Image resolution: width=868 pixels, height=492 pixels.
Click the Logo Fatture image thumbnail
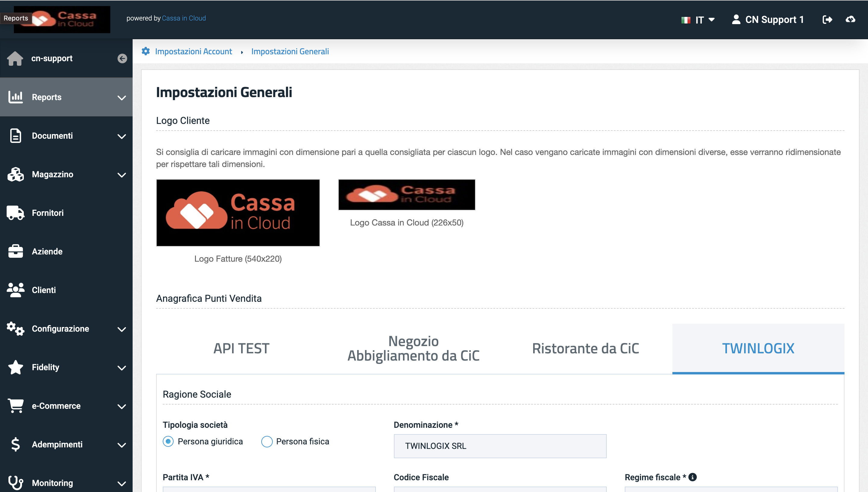pyautogui.click(x=238, y=213)
